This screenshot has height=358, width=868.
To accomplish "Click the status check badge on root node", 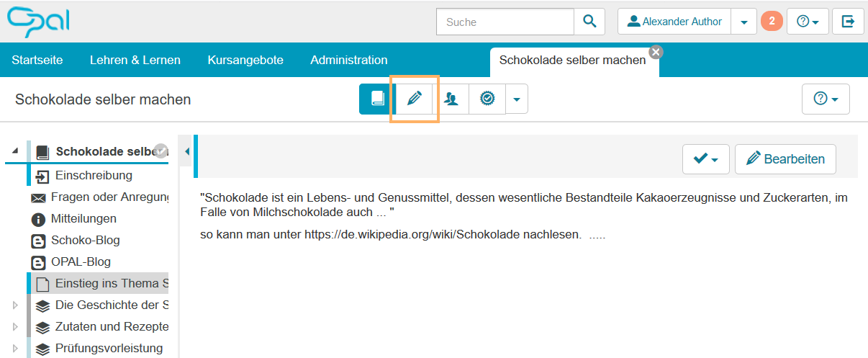I will (x=161, y=151).
